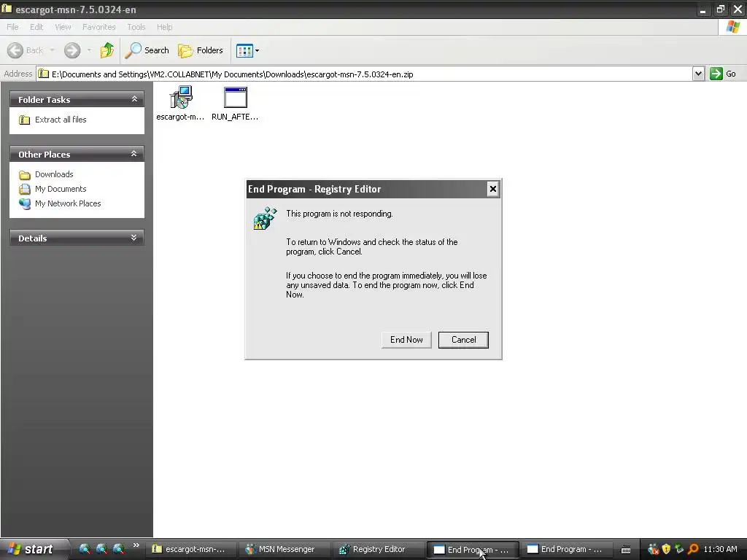Open the File menu
The width and height of the screenshot is (747, 560).
(x=13, y=27)
